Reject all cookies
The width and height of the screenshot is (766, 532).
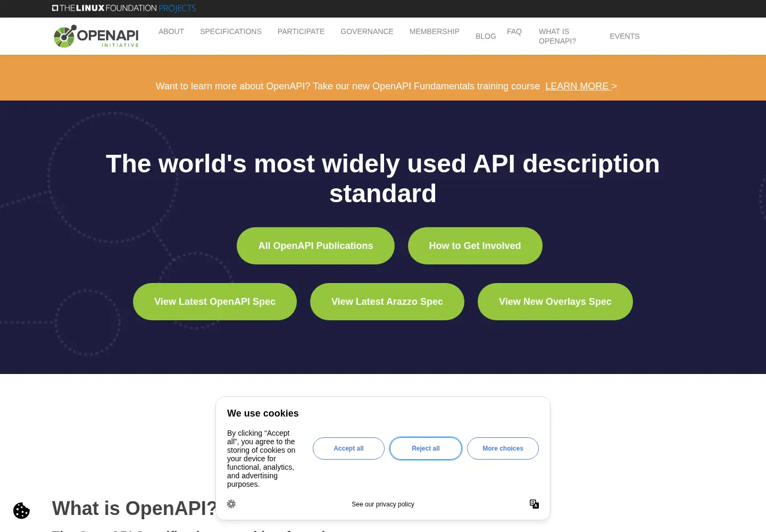[426, 448]
